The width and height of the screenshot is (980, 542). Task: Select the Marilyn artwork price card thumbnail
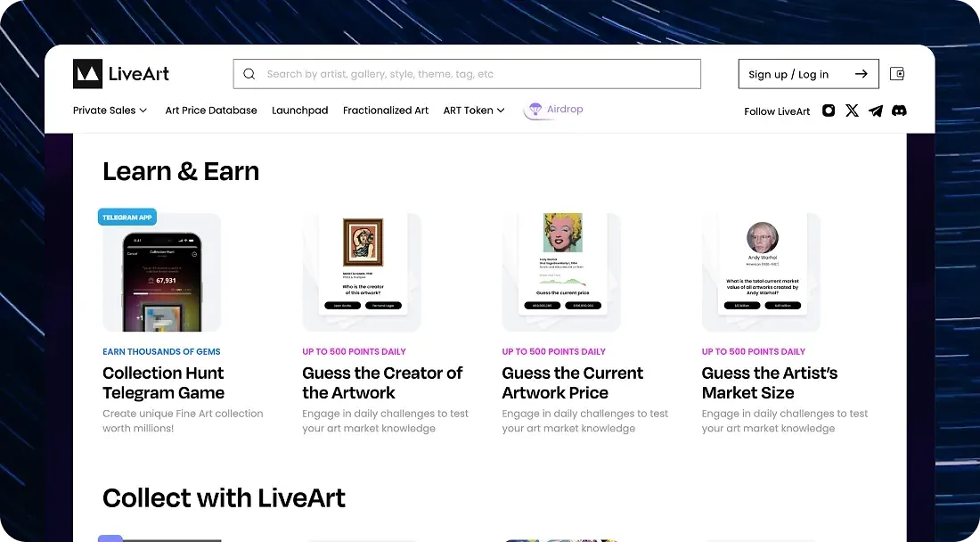(561, 272)
